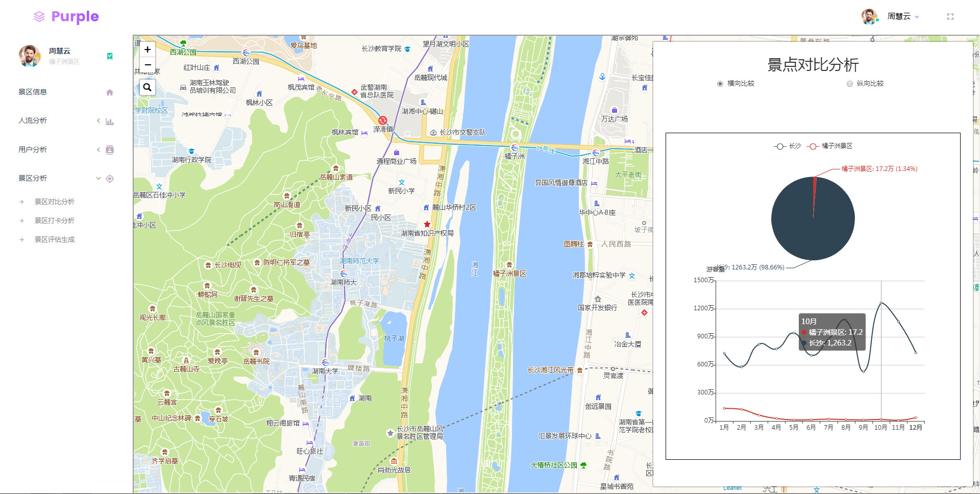Image resolution: width=980 pixels, height=494 pixels.
Task: Click the 爱晚亭 attraction marker
Action: click(217, 352)
